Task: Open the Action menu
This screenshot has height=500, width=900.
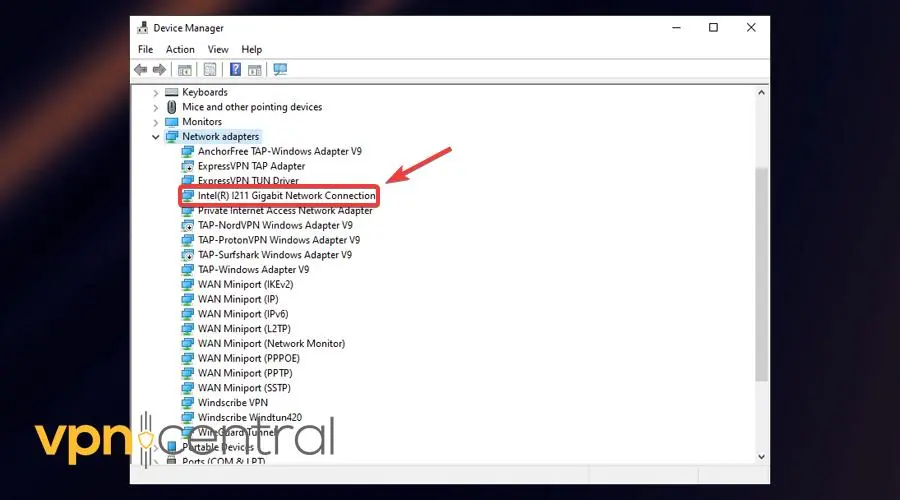Action: (x=180, y=49)
